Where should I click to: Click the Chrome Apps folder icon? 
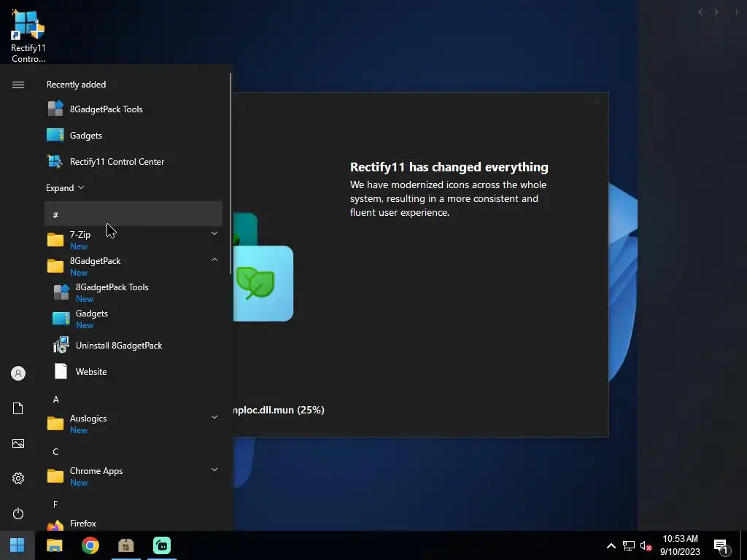pyautogui.click(x=55, y=475)
